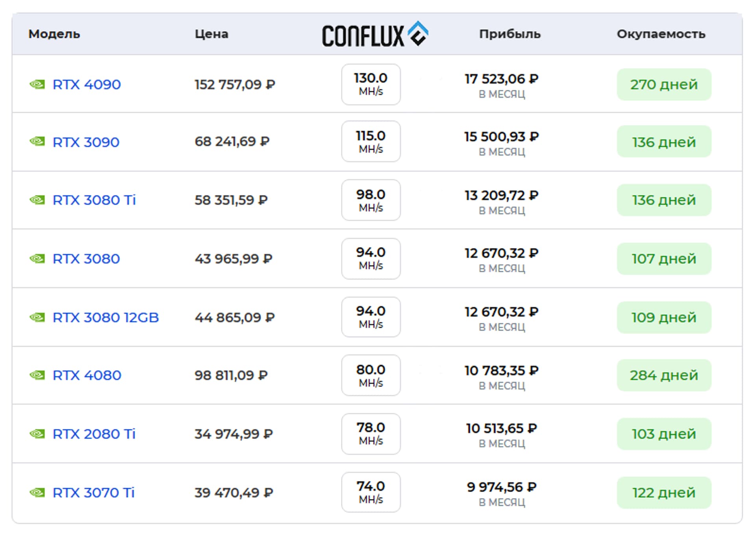
Task: Click the 74.0 MH/s hashrate box
Action: coord(371,492)
